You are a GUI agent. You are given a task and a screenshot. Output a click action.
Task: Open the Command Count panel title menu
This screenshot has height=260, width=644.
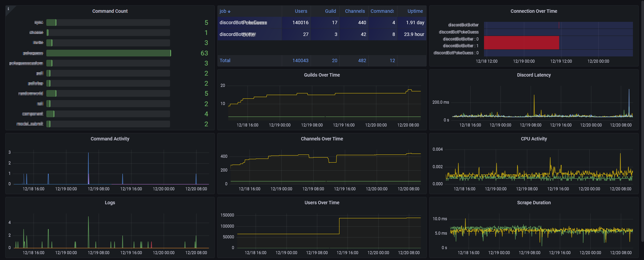110,11
